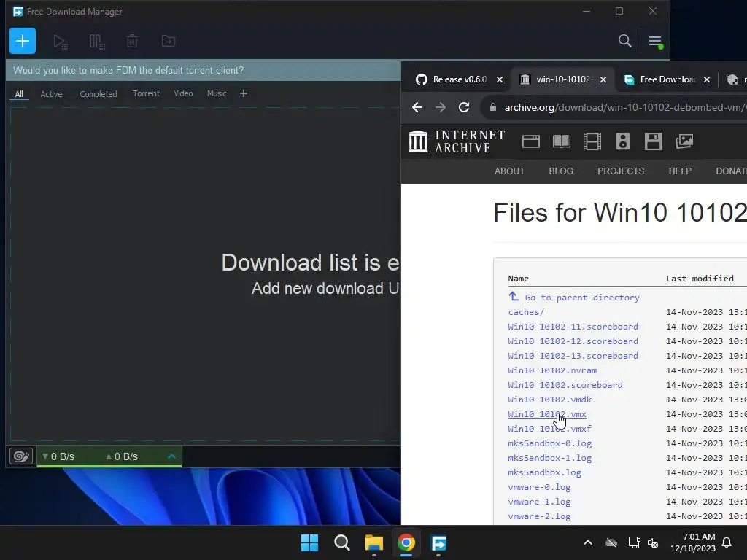
Task: Click Go to parent directory link
Action: (x=573, y=297)
